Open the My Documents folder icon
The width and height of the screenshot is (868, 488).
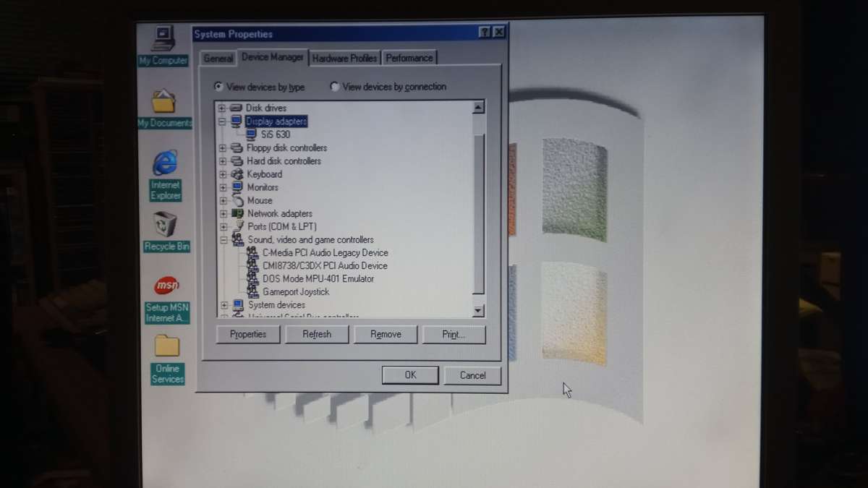coord(163,102)
